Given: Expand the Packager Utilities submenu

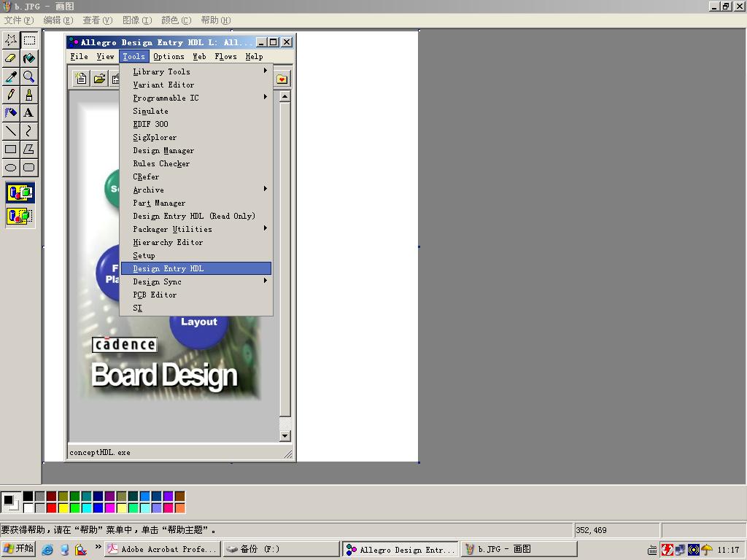Looking at the screenshot, I should click(x=196, y=229).
